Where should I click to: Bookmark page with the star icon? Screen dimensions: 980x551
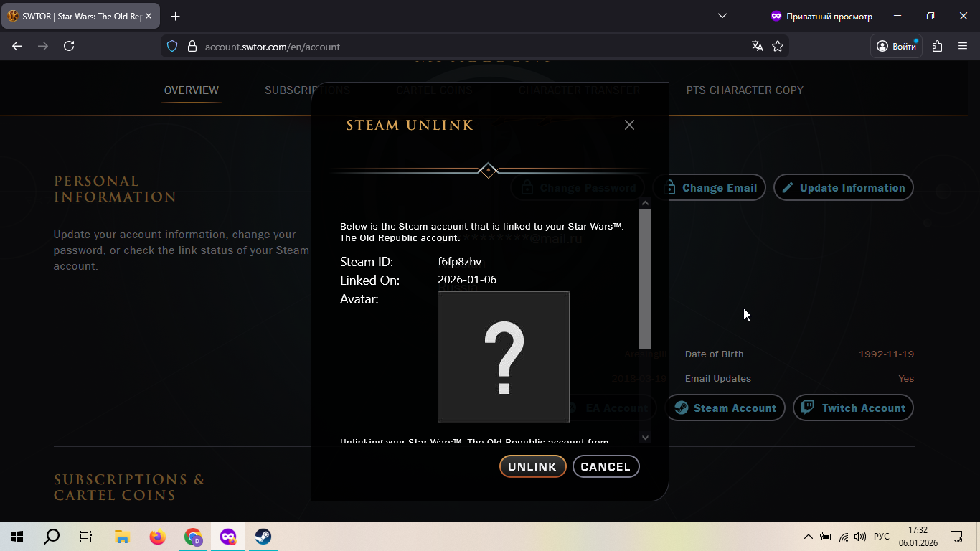[x=778, y=46]
